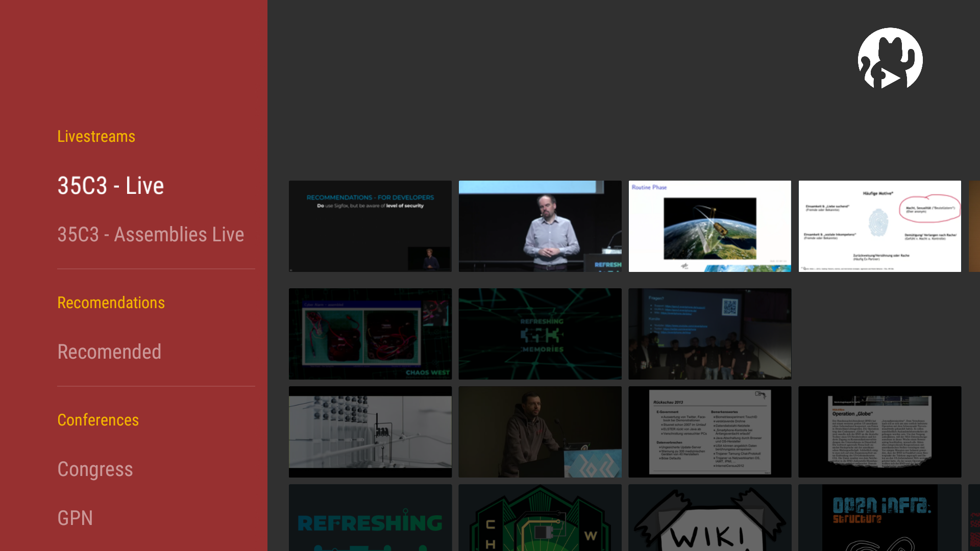This screenshot has height=551, width=980.
Task: Select the Recomended sidebar item
Action: point(109,352)
